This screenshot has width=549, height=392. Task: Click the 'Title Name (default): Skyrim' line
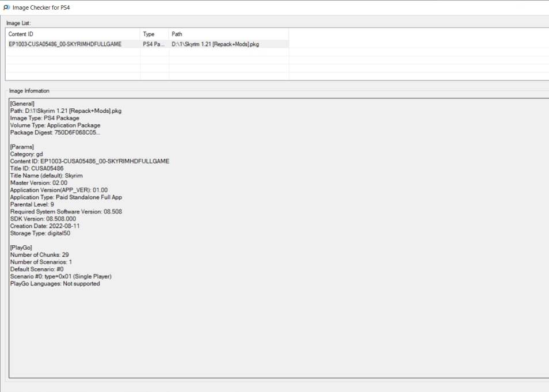click(x=46, y=176)
